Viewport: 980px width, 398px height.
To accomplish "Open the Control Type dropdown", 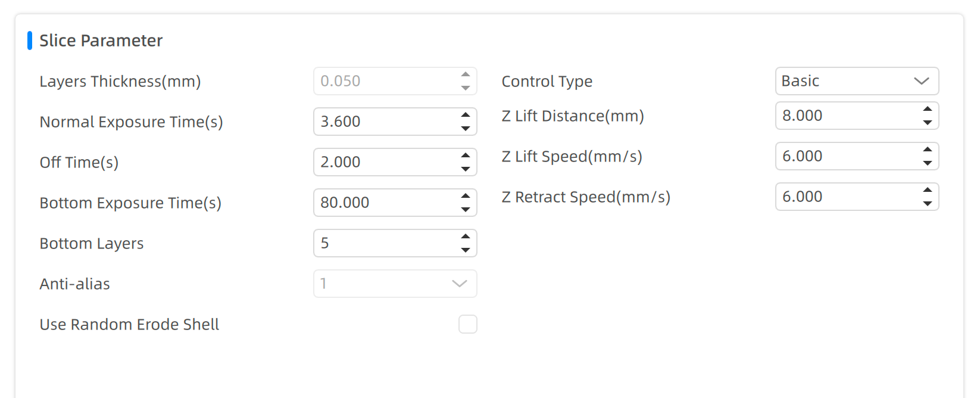I will pyautogui.click(x=857, y=81).
